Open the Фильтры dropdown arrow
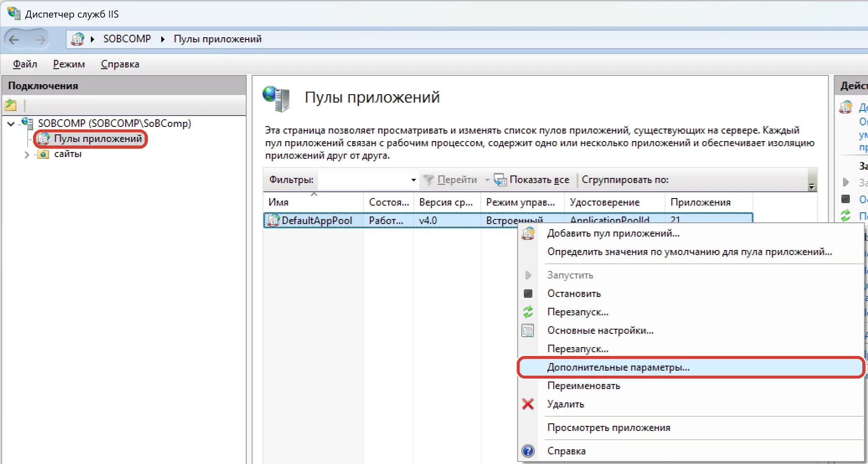The width and height of the screenshot is (868, 464). 413,180
